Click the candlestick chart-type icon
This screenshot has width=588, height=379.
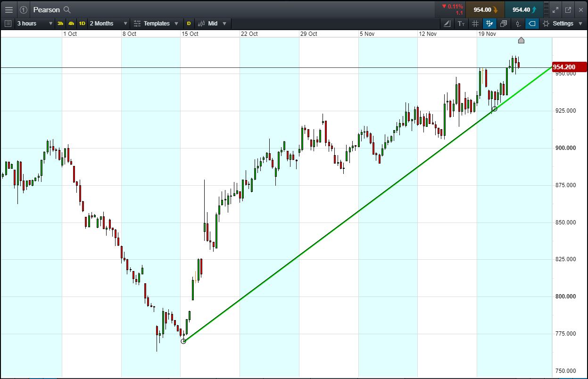[201, 23]
